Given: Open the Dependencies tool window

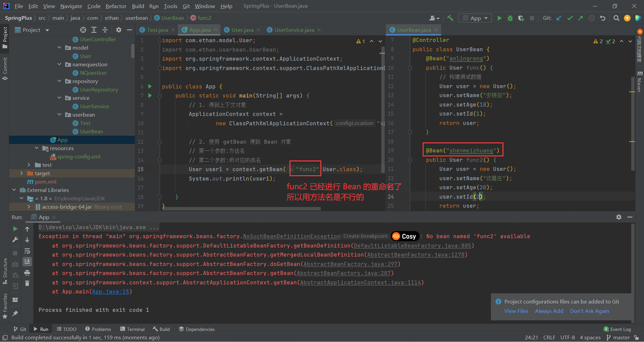Looking at the screenshot, I should click(197, 329).
